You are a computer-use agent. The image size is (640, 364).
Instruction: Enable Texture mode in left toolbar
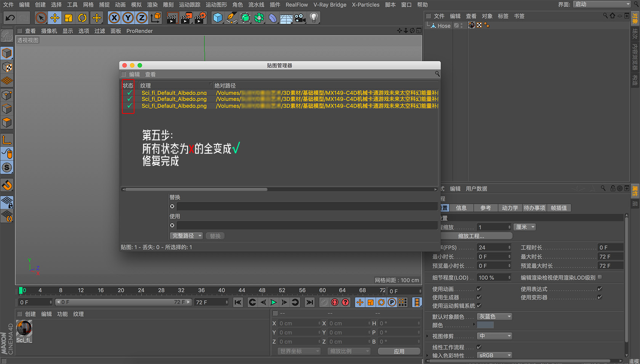pos(7,67)
